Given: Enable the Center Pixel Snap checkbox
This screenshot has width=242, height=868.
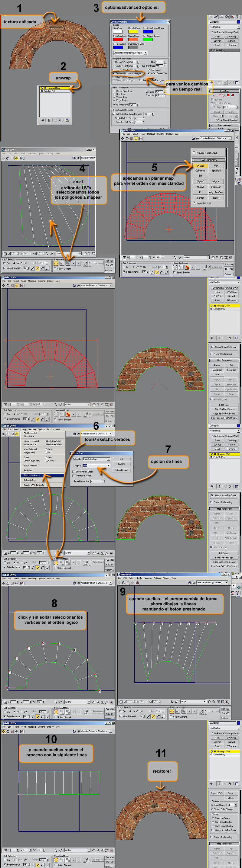Looking at the screenshot, I should (114, 91).
